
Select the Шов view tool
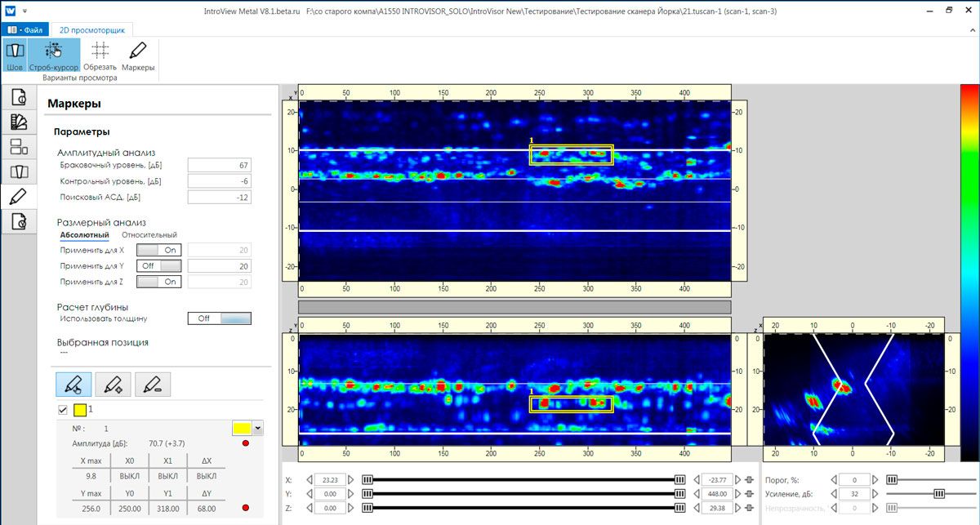tap(15, 55)
